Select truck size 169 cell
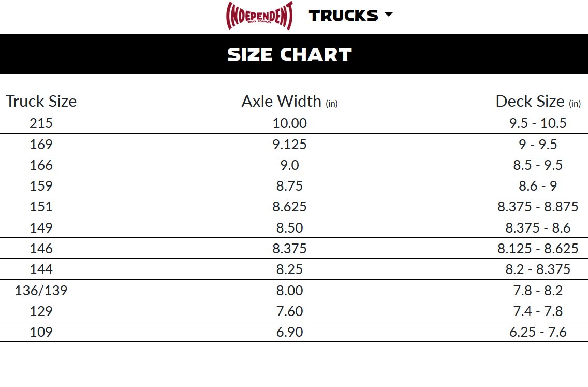This screenshot has height=387, width=588. (41, 144)
